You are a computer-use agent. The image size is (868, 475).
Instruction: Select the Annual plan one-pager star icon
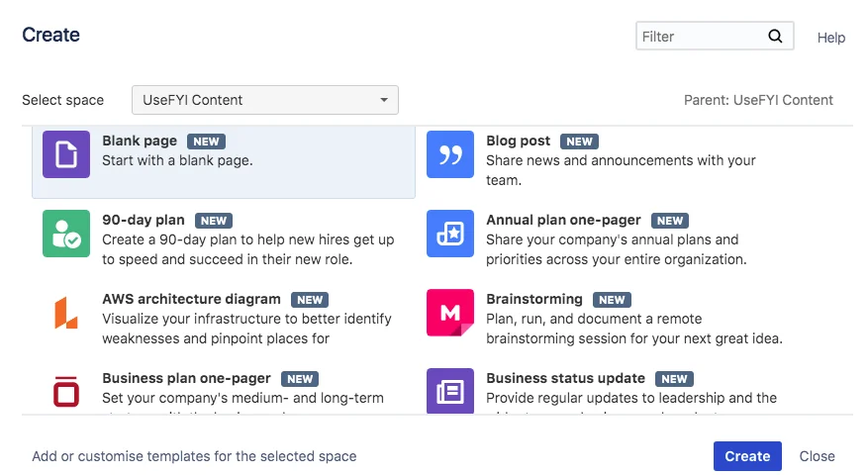pos(450,234)
